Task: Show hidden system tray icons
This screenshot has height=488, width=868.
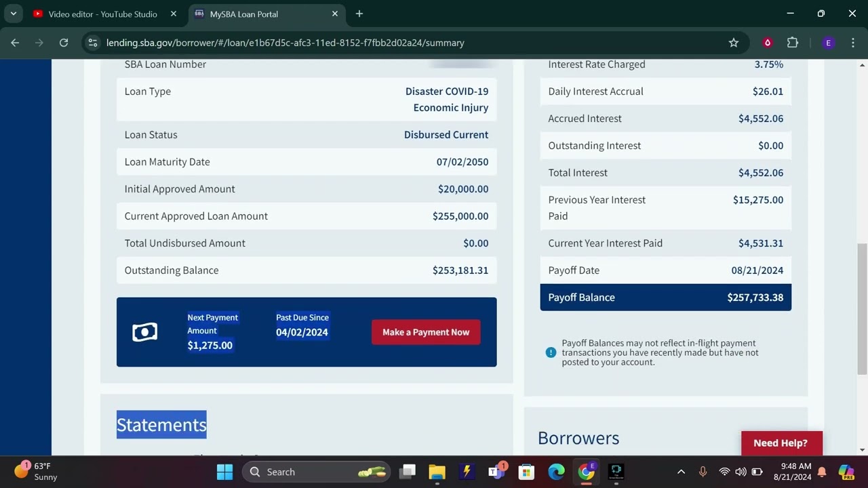Action: pos(681,472)
